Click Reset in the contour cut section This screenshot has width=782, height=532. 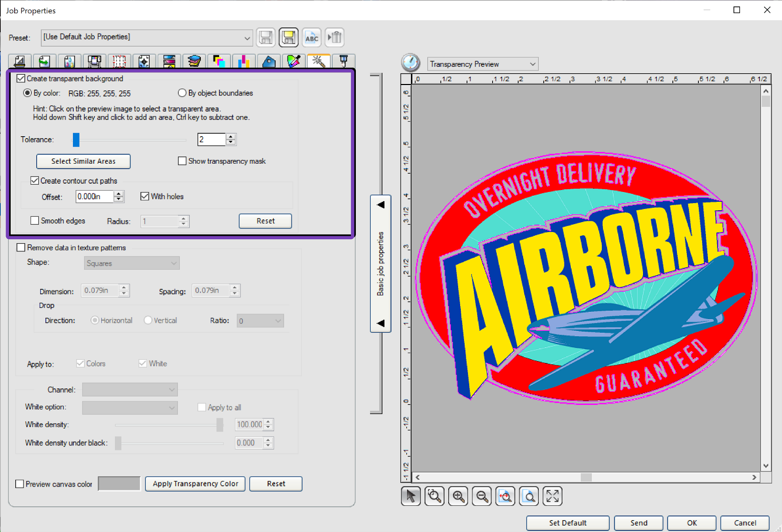click(x=265, y=221)
